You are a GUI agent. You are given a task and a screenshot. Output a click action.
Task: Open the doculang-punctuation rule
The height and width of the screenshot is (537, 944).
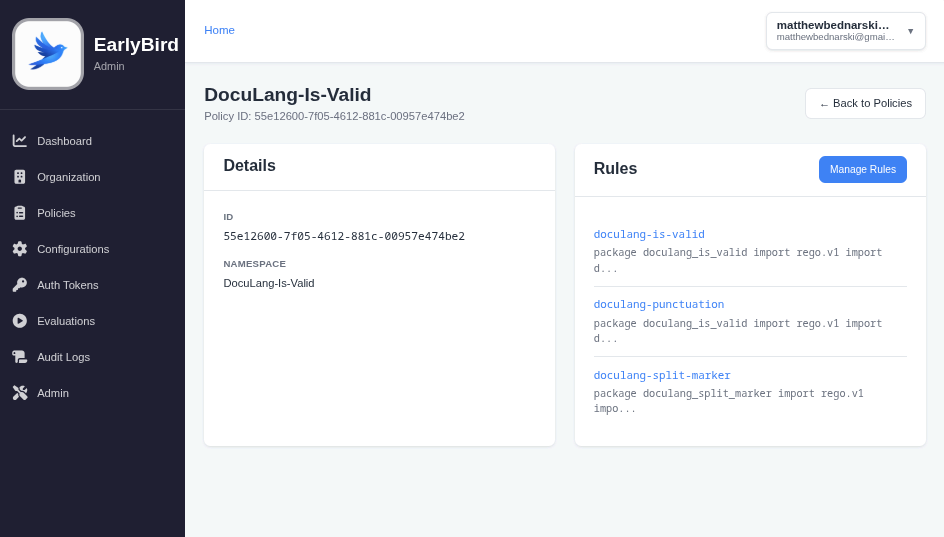(x=659, y=305)
